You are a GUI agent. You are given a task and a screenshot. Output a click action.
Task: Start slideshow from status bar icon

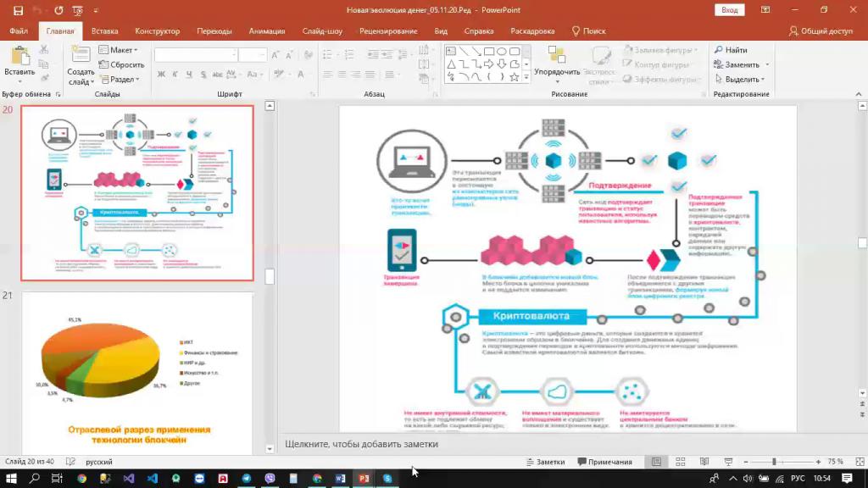729,462
